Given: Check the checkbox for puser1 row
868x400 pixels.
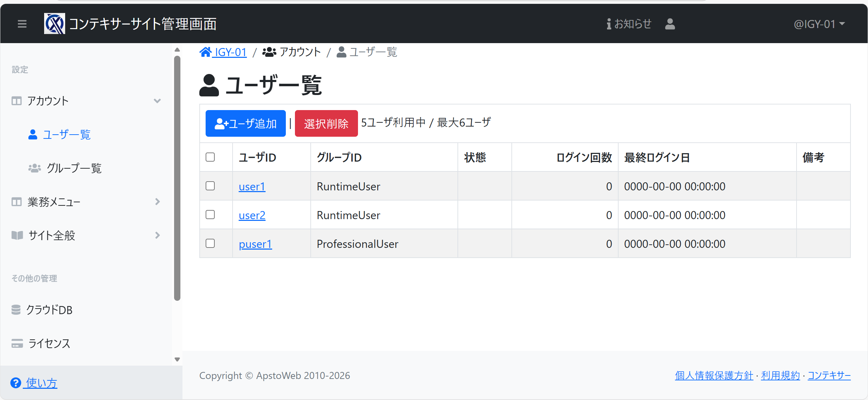Looking at the screenshot, I should (210, 243).
